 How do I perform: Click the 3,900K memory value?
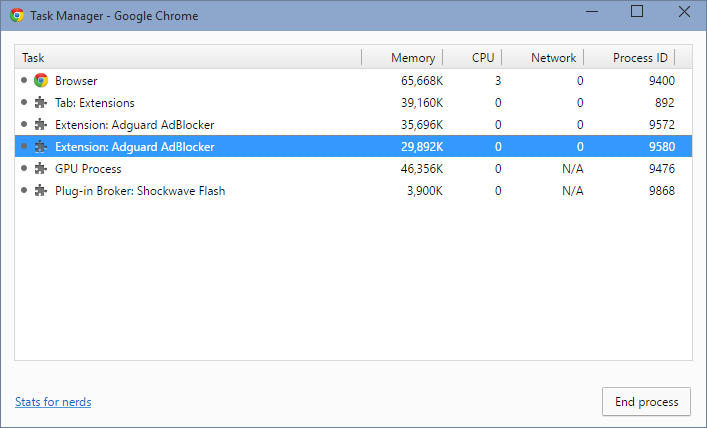pos(425,191)
